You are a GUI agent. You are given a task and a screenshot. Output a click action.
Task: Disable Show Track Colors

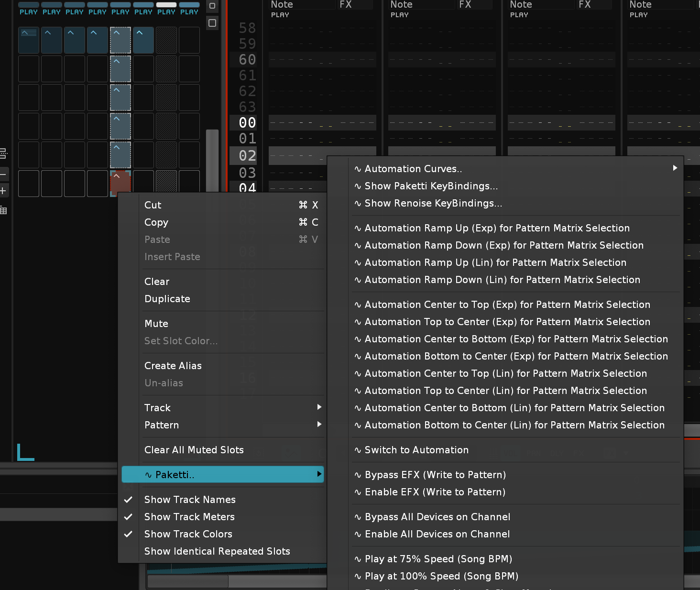[188, 534]
